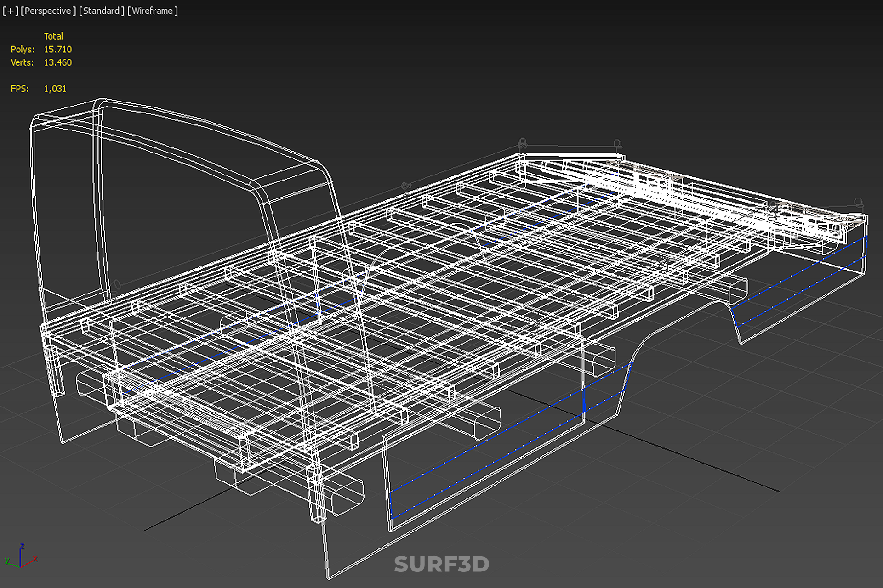Open the Perspective point-of-view viewport menu

click(48, 11)
